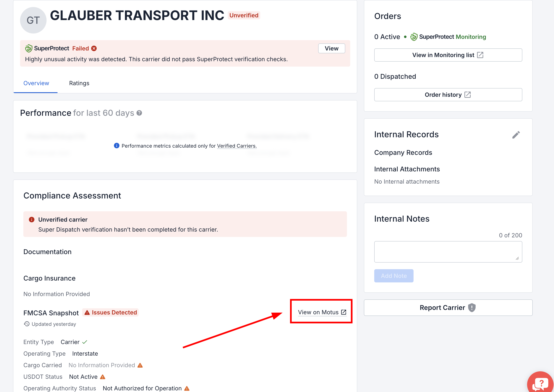
Task: Click the GT carrier avatar
Action: pos(33,20)
